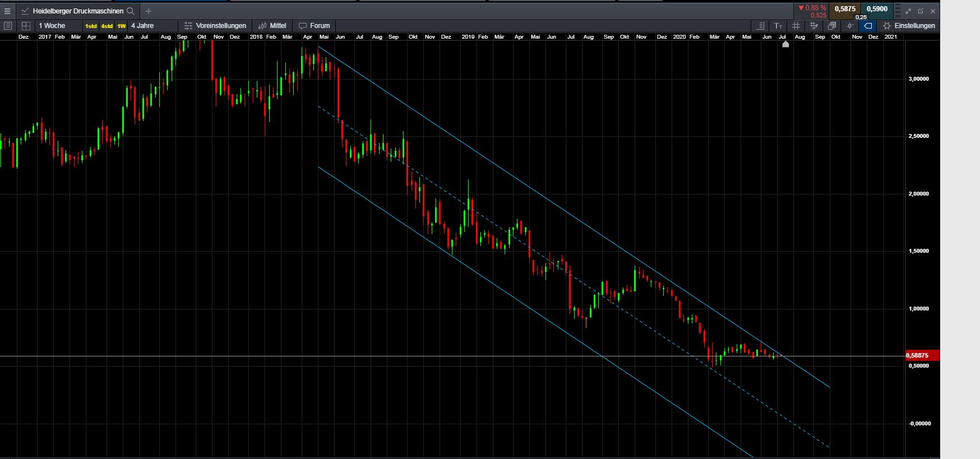Toggle the price label tag icon
The width and height of the screenshot is (980, 459).
tap(868, 26)
